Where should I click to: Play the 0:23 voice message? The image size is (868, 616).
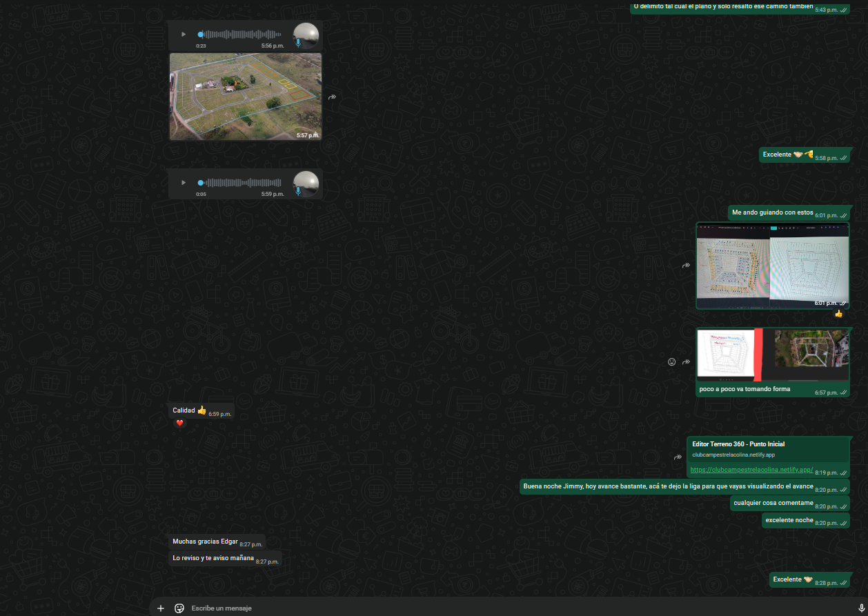(x=184, y=34)
